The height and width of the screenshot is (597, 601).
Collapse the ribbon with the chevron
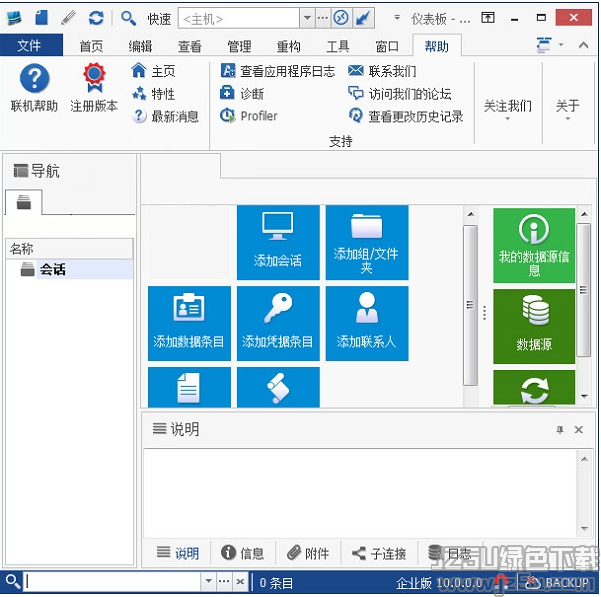pyautogui.click(x=583, y=45)
